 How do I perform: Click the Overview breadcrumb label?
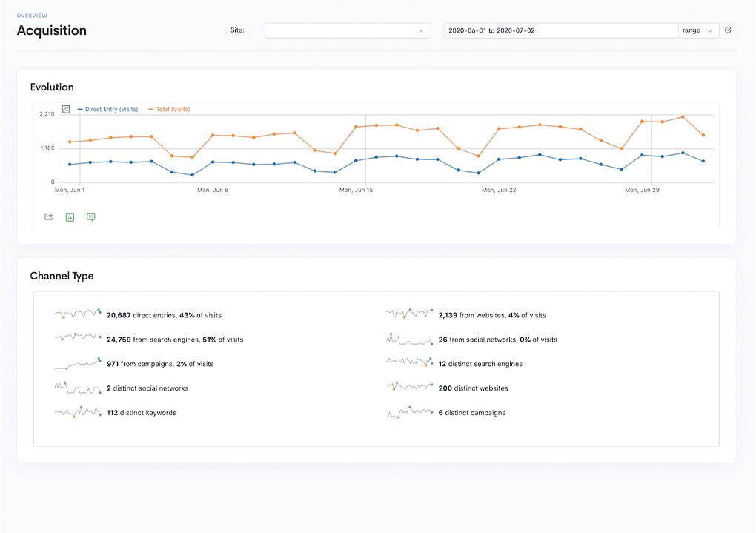pyautogui.click(x=32, y=16)
